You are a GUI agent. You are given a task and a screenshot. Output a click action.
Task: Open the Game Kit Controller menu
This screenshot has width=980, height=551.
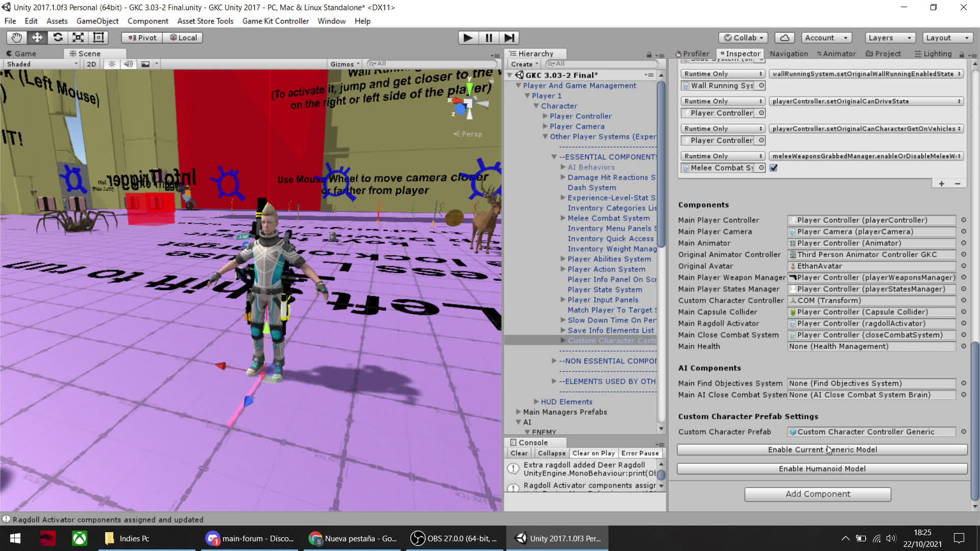point(275,21)
